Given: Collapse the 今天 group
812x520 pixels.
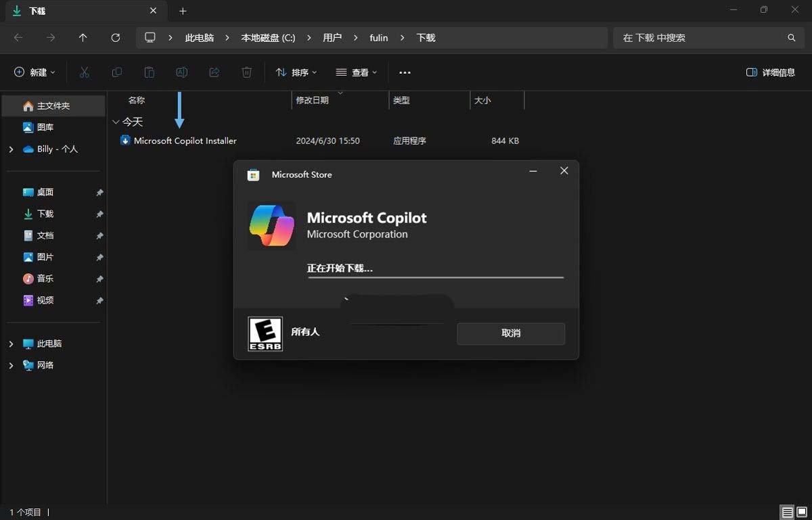Looking at the screenshot, I should click(x=115, y=122).
